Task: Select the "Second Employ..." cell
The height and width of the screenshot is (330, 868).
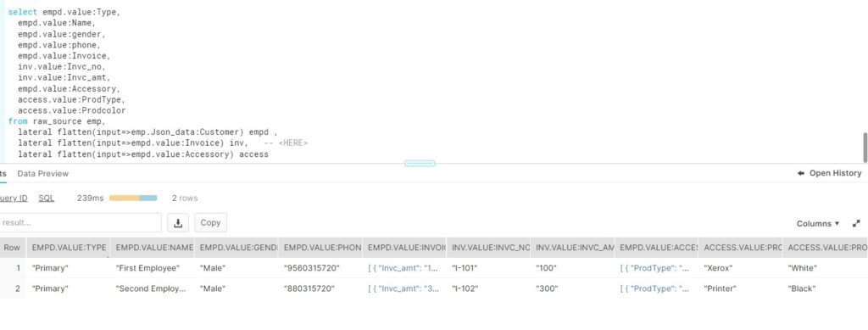Action: 153,288
